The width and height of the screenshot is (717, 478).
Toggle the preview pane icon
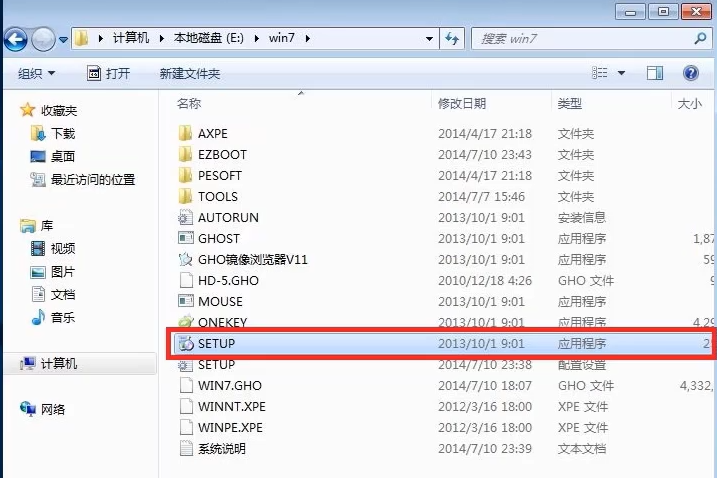click(655, 73)
